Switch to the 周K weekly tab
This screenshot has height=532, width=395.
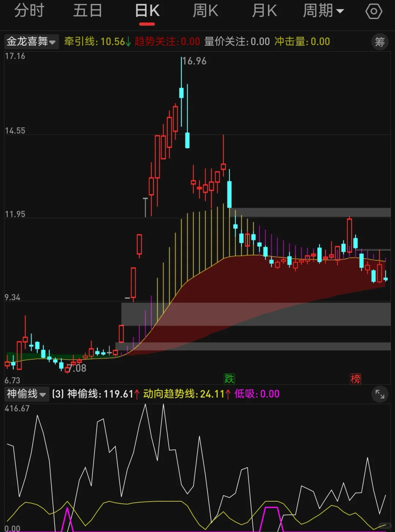(206, 11)
